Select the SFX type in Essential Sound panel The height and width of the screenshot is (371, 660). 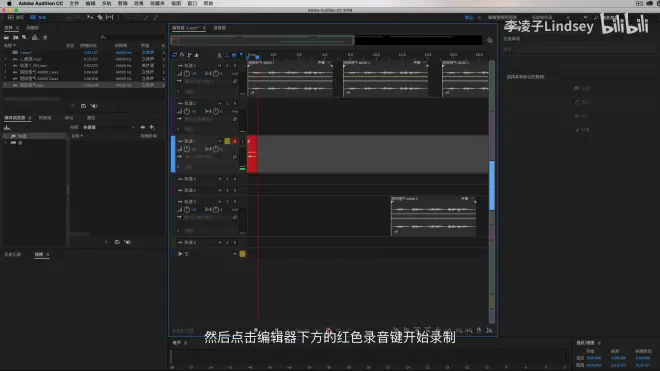pyautogui.click(x=582, y=116)
